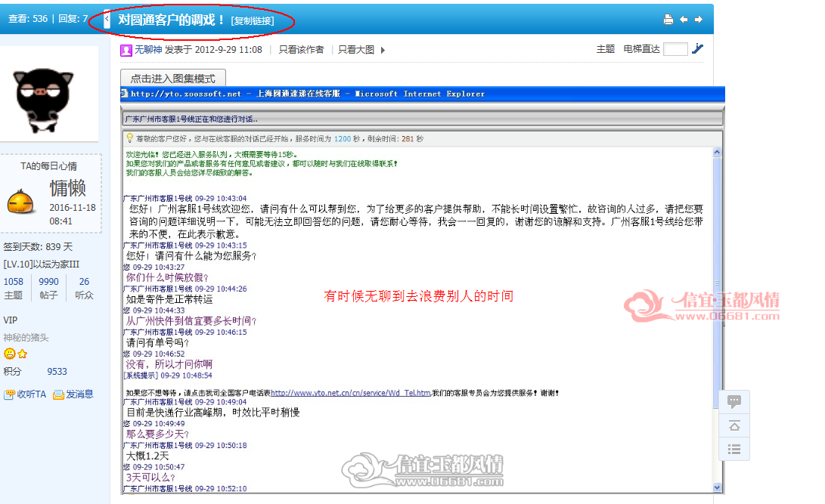Click the 9533 积分 value

pos(57,372)
